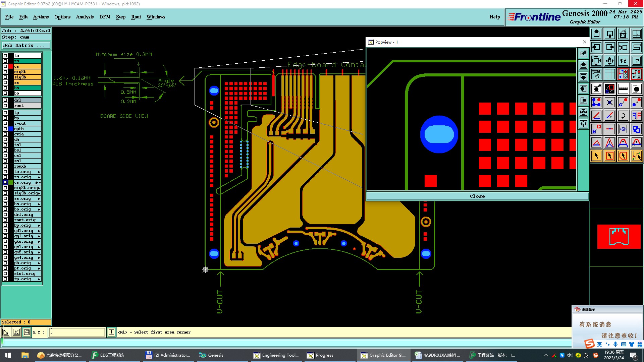Open the Step menu
This screenshot has height=362, width=644.
click(x=120, y=17)
